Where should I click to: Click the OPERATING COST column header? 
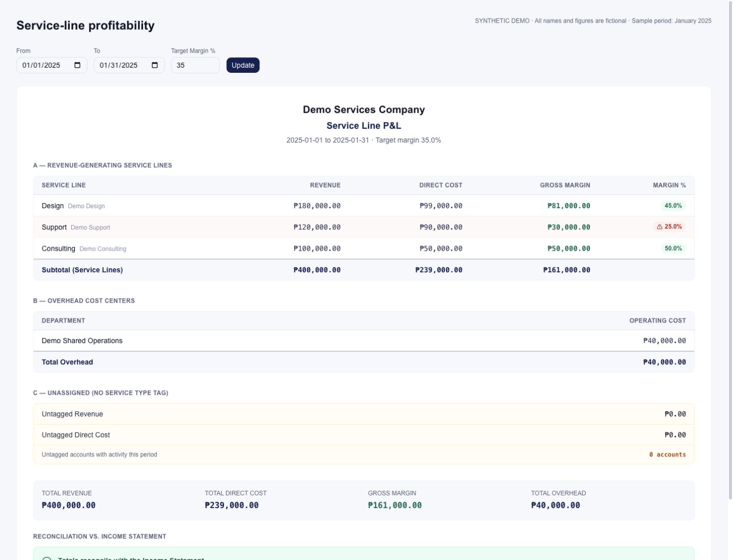pyautogui.click(x=658, y=321)
